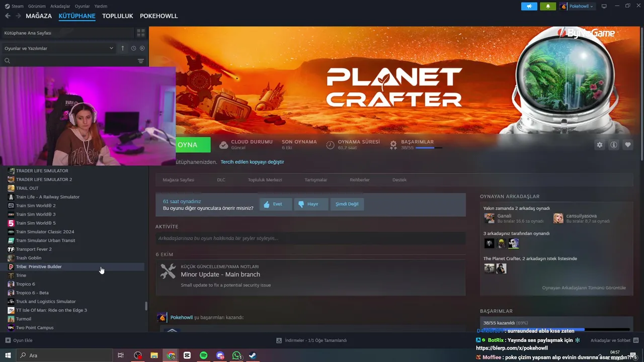Expand Oyunlar ve Yazılımlar filter dropdown

[x=59, y=48]
